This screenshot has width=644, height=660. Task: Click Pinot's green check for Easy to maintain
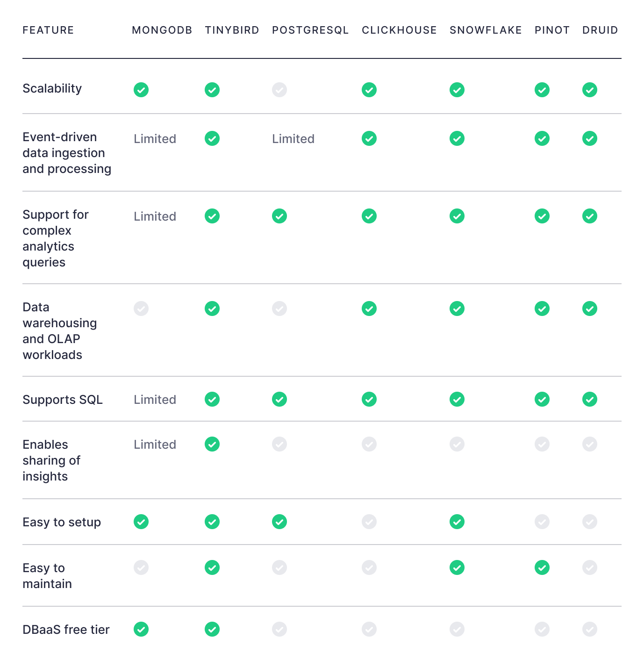click(542, 567)
